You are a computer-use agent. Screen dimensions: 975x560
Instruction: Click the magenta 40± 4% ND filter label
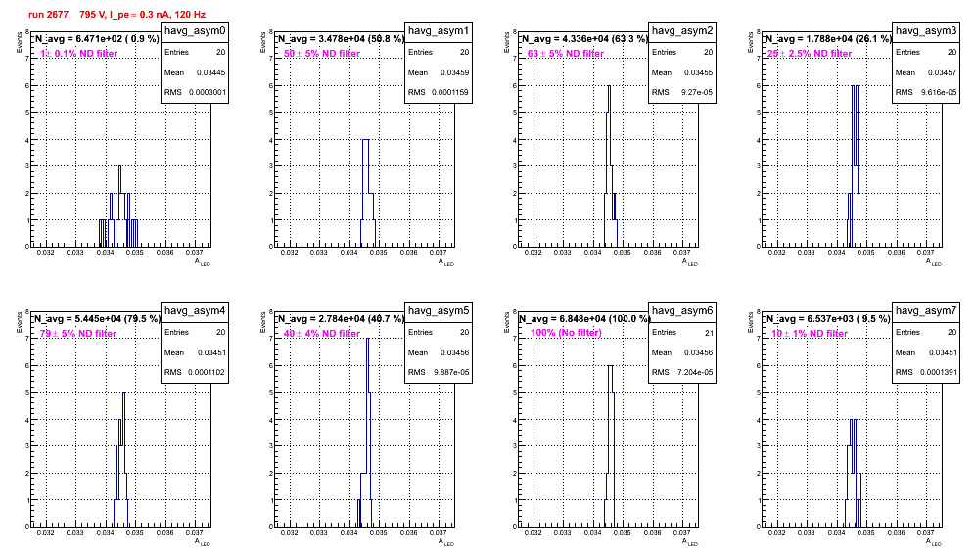(x=322, y=334)
